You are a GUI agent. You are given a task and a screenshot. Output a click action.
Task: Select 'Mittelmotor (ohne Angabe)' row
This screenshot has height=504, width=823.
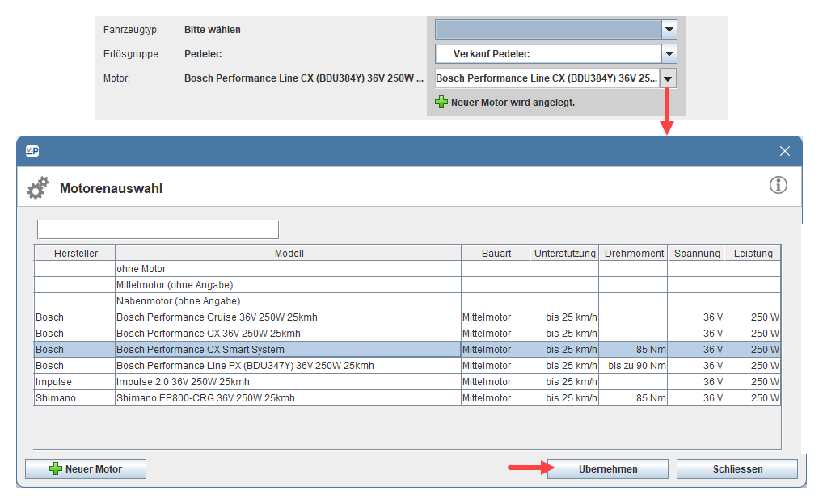(x=407, y=285)
